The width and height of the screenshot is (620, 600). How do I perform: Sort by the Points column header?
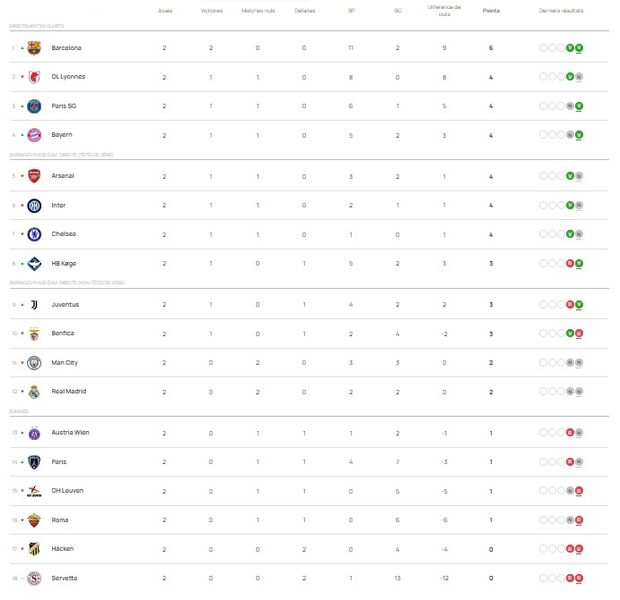491,11
